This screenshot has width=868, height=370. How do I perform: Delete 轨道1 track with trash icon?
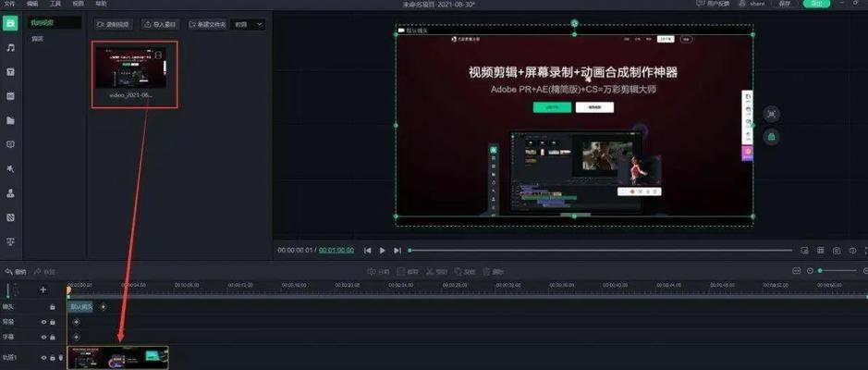coord(60,358)
